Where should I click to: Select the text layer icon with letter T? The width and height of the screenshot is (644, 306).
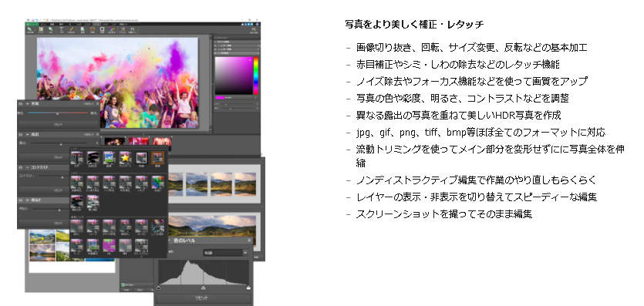tap(76, 158)
